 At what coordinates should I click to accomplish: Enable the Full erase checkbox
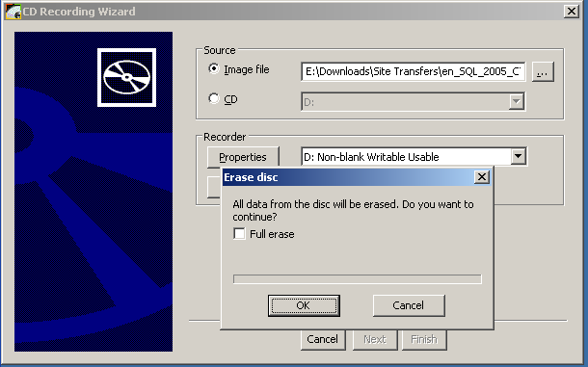[239, 233]
